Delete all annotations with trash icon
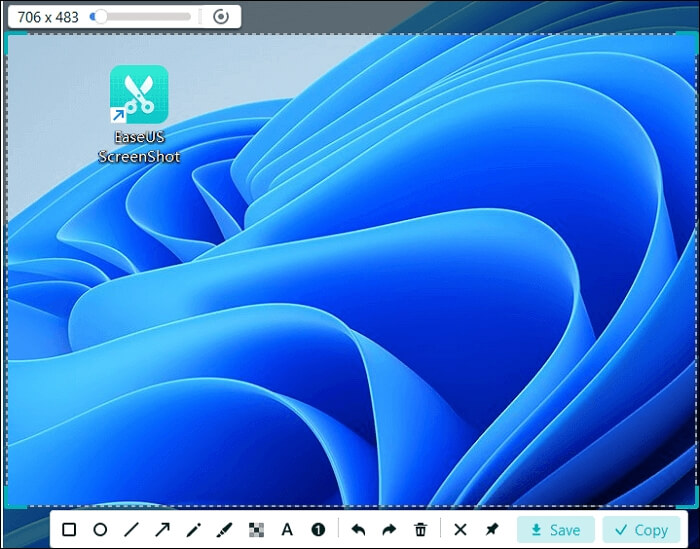Screen dimensions: 700x549 point(420,530)
